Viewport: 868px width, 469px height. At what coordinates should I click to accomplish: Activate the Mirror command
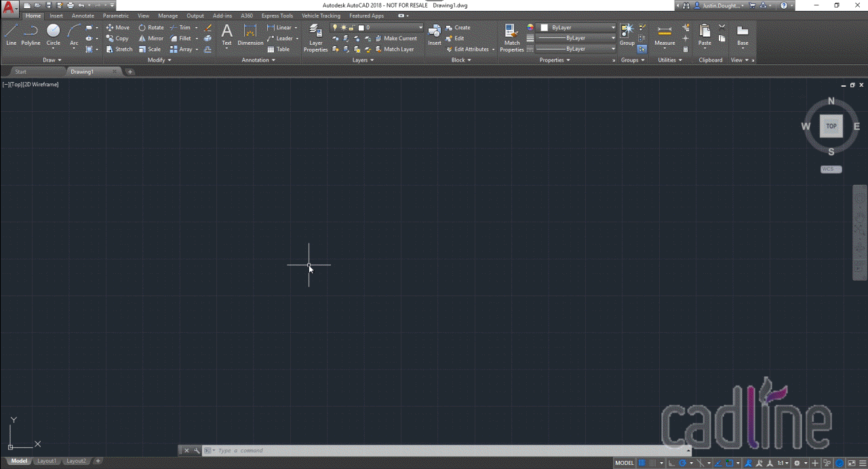151,39
